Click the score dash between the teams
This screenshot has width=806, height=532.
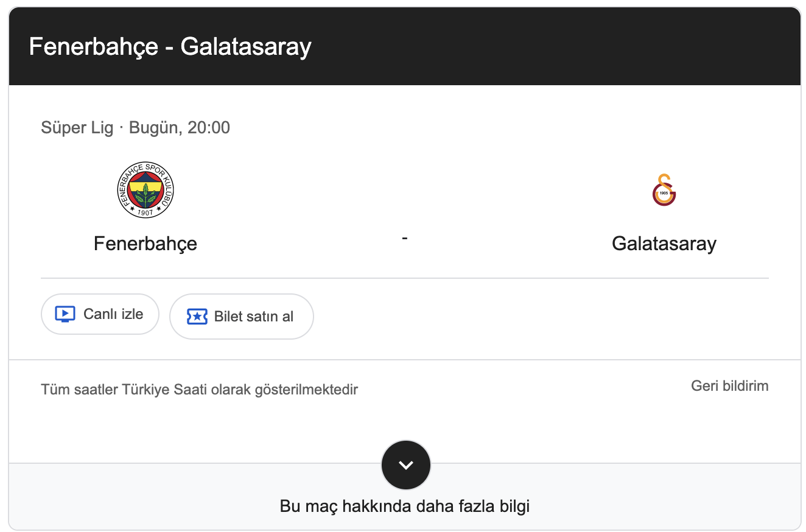coord(405,238)
